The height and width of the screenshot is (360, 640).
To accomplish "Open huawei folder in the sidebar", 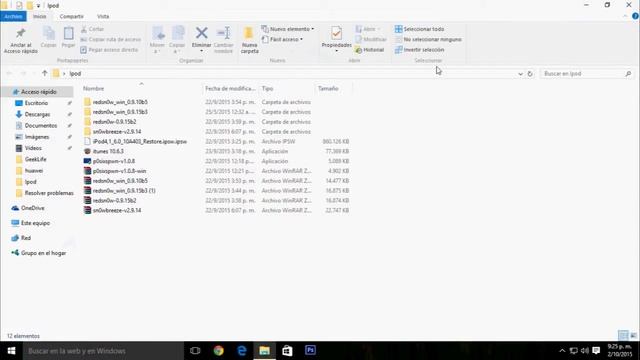I will (x=33, y=171).
